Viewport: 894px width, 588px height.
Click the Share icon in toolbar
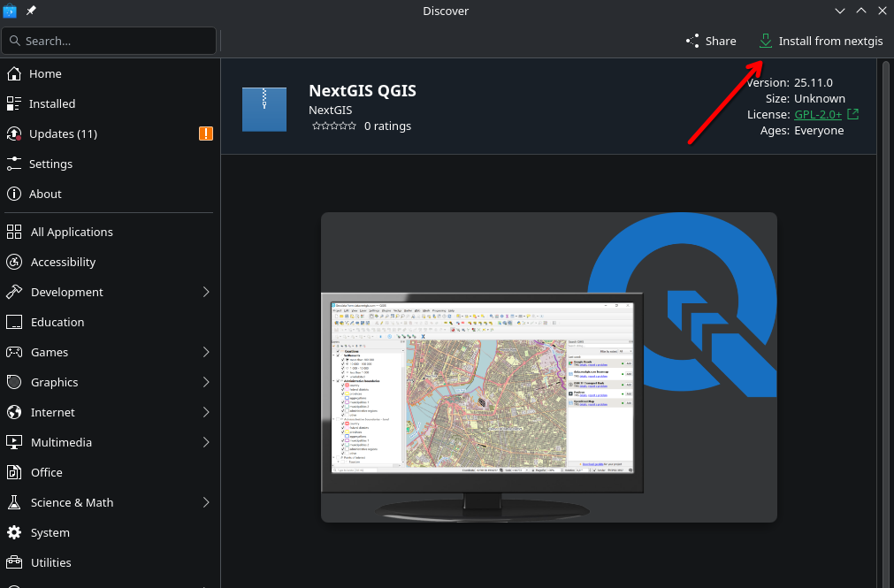692,42
